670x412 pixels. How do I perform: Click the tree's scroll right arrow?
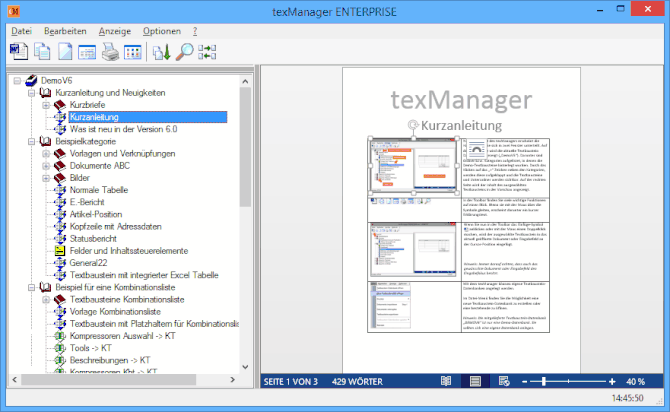point(232,380)
